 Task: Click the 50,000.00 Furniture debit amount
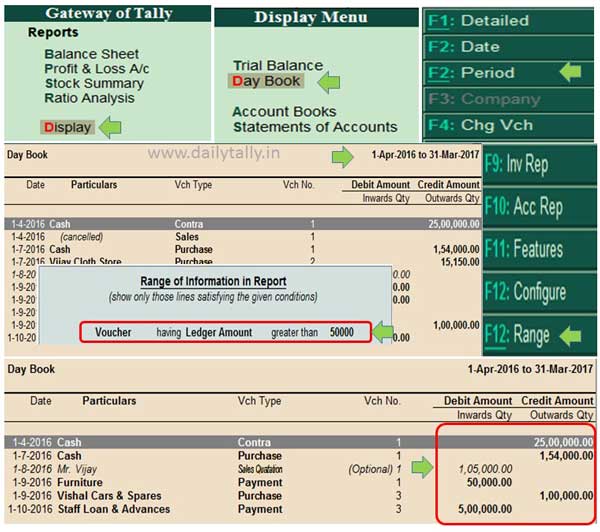pyautogui.click(x=489, y=482)
